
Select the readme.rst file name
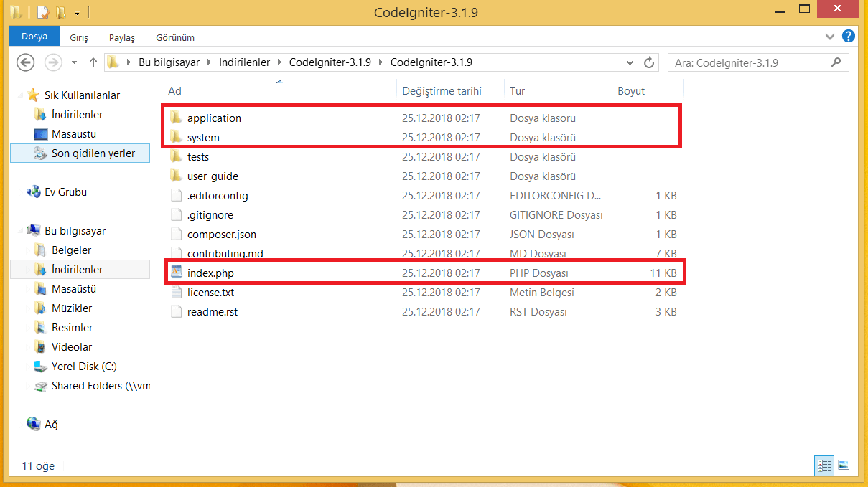(212, 311)
